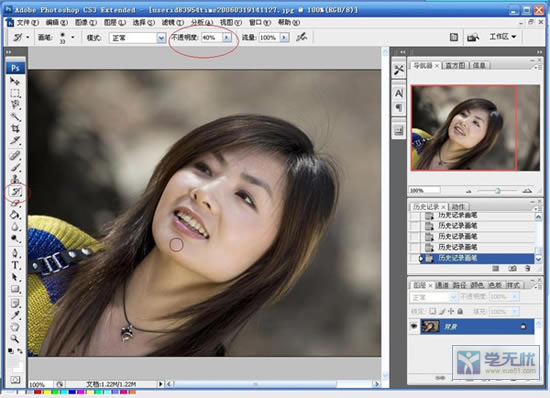
Task: Select the Rectangular Marquee tool
Action: pos(15,93)
